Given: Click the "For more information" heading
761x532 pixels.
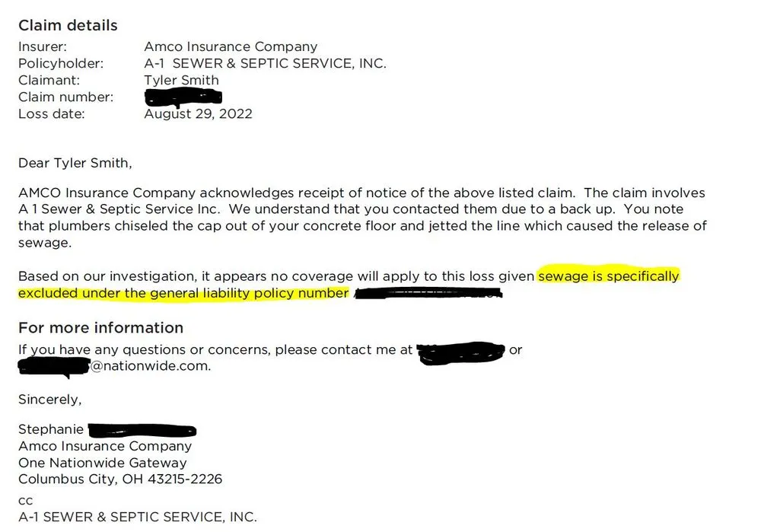Looking at the screenshot, I should (100, 328).
